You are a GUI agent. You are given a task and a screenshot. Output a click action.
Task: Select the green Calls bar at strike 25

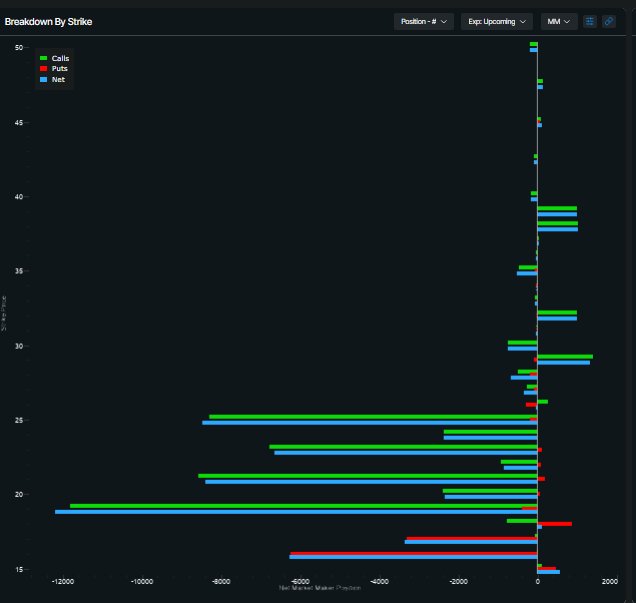click(373, 417)
